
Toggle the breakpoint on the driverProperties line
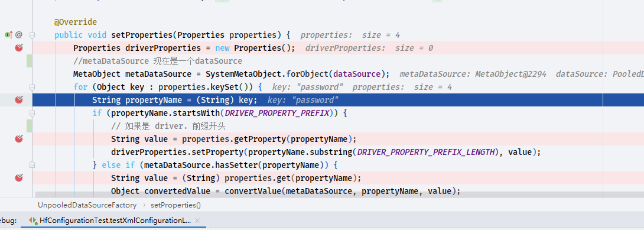tap(19, 48)
